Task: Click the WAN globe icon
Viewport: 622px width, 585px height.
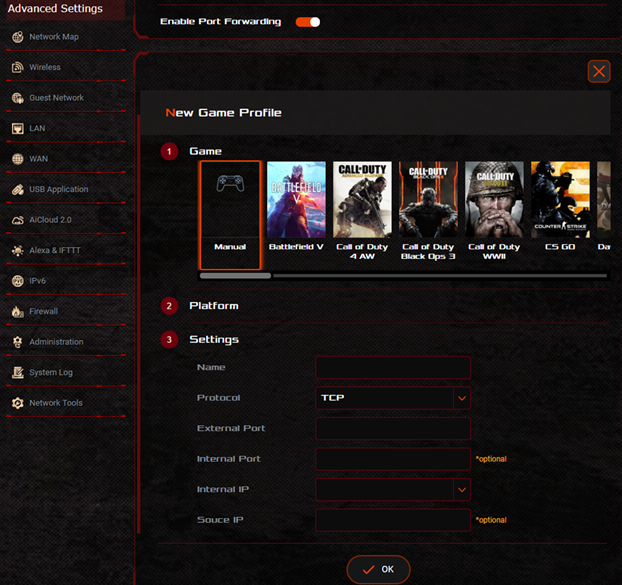Action: [17, 159]
